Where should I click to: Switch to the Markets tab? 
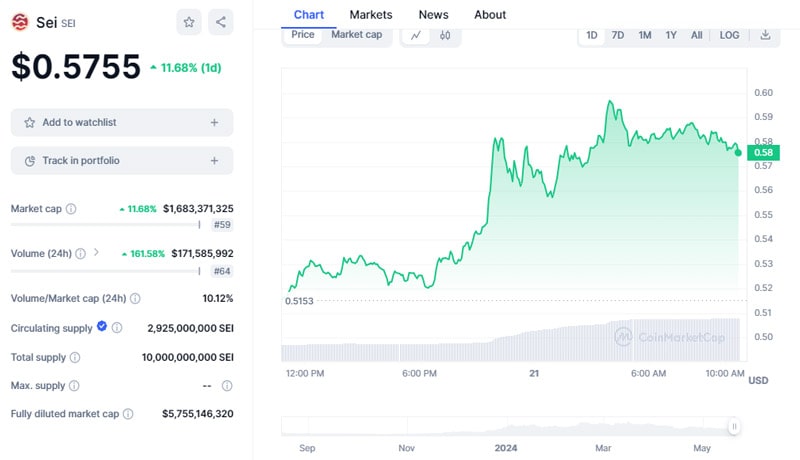pyautogui.click(x=371, y=15)
